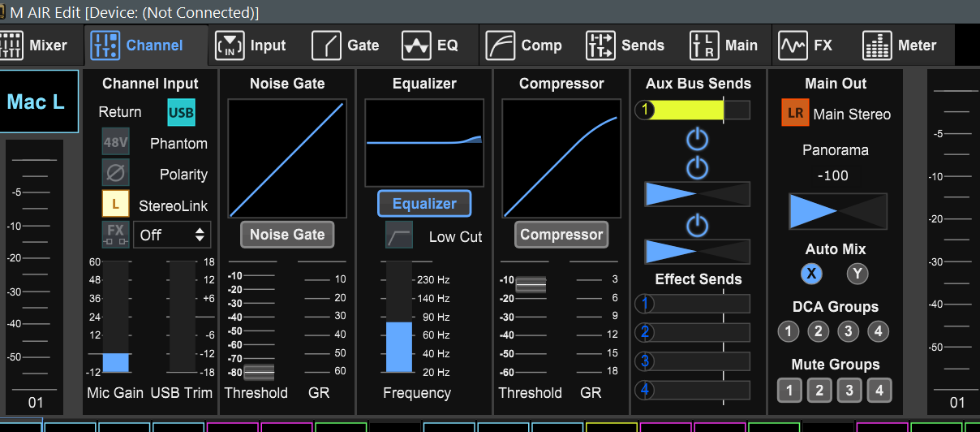
Task: Toggle the polarity invert icon
Action: [x=115, y=174]
